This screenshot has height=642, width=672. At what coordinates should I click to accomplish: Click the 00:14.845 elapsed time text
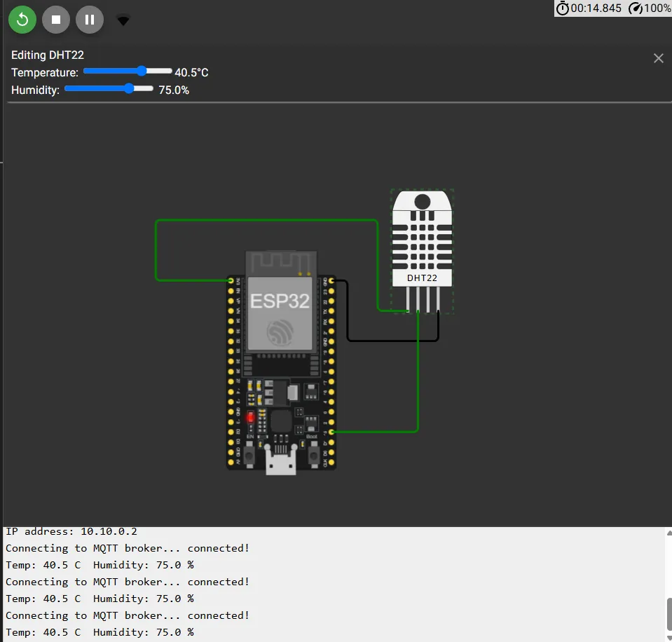(596, 8)
